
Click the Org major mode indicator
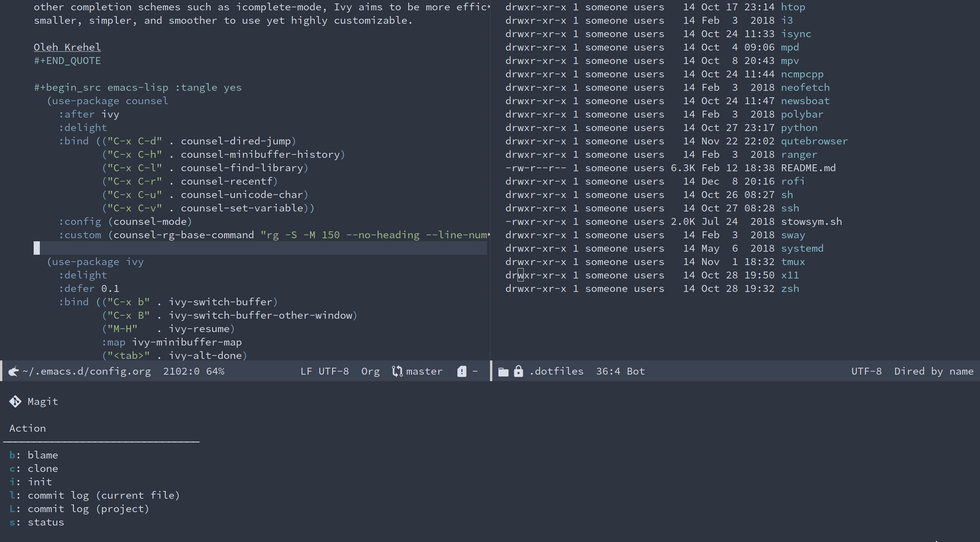pos(370,371)
